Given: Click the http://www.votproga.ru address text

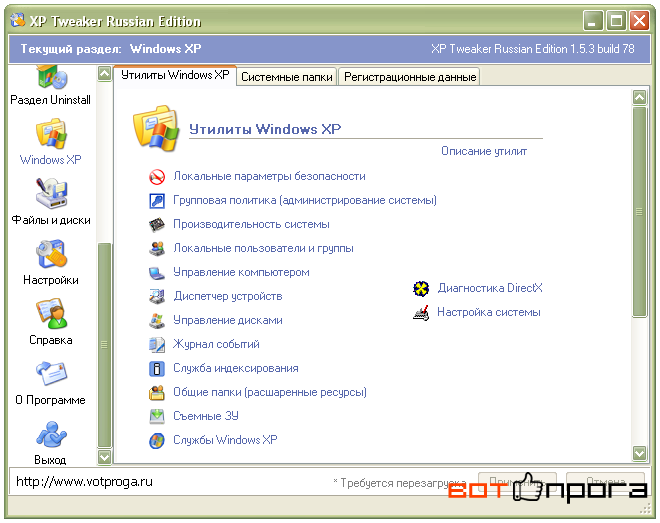Looking at the screenshot, I should click(x=84, y=482).
